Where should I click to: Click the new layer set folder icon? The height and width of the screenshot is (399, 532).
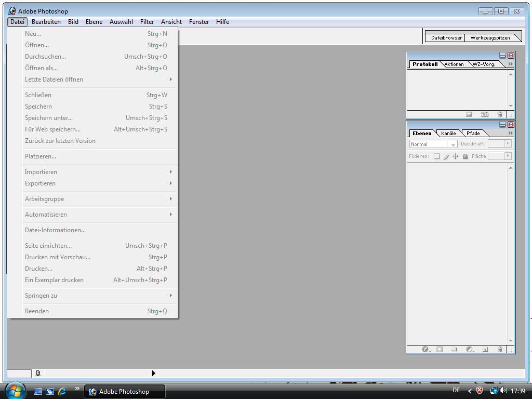point(454,349)
